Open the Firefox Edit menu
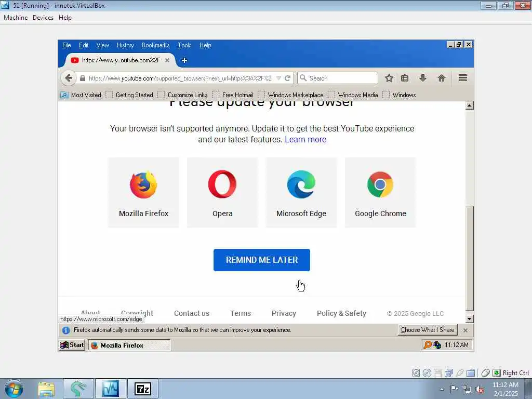This screenshot has height=399, width=532. point(84,45)
